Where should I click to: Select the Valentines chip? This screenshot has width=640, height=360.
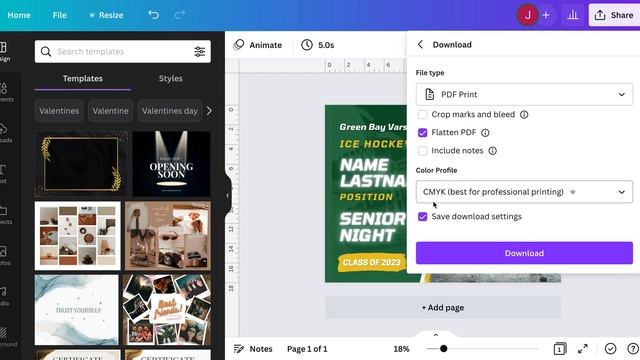(59, 111)
